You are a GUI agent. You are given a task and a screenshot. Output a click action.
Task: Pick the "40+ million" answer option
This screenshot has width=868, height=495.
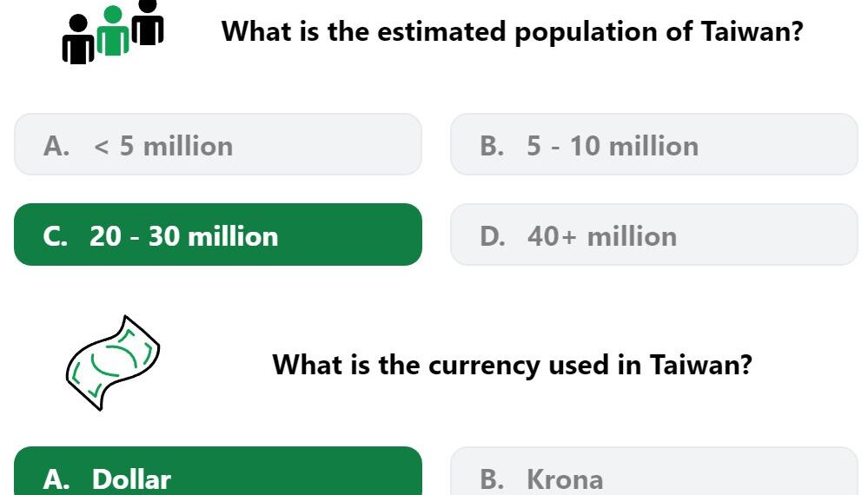[x=654, y=234]
